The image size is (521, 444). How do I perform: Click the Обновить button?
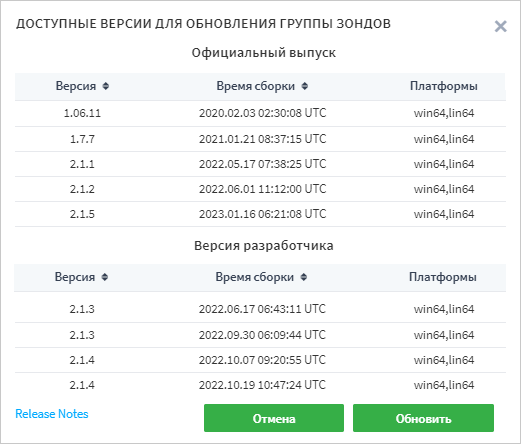click(x=423, y=418)
